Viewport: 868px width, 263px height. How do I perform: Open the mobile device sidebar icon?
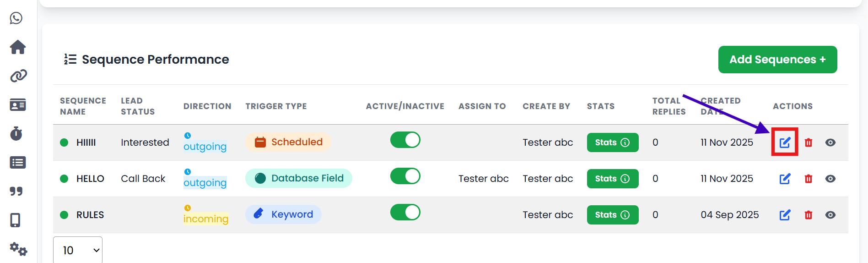pos(15,220)
